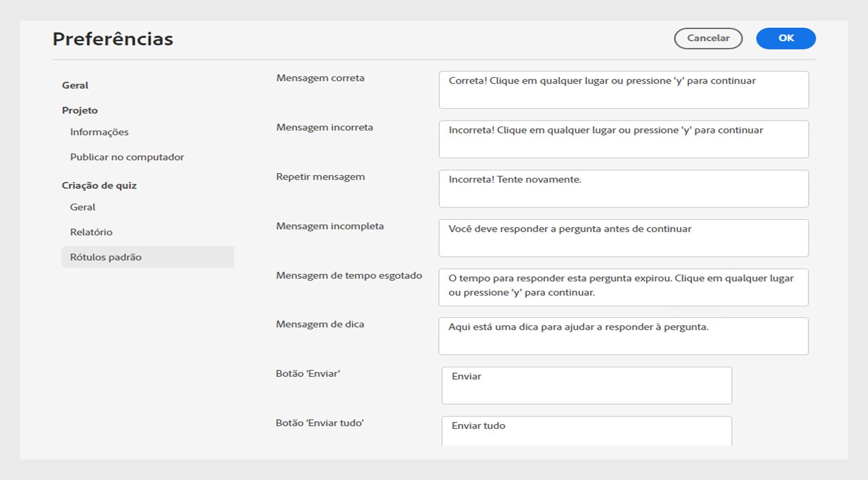This screenshot has height=480, width=868.
Task: Focus the Mensagem de dica text box
Action: [623, 337]
